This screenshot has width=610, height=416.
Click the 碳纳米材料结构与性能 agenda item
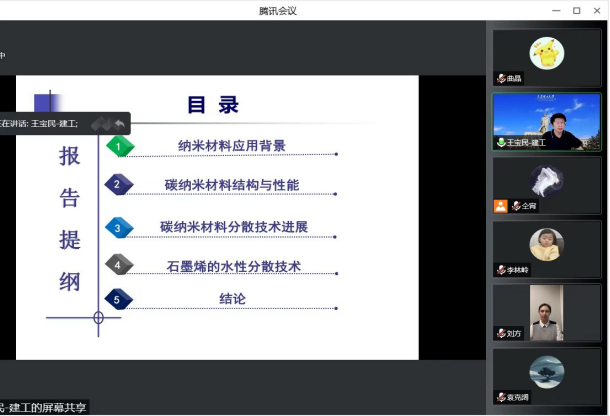(x=232, y=185)
